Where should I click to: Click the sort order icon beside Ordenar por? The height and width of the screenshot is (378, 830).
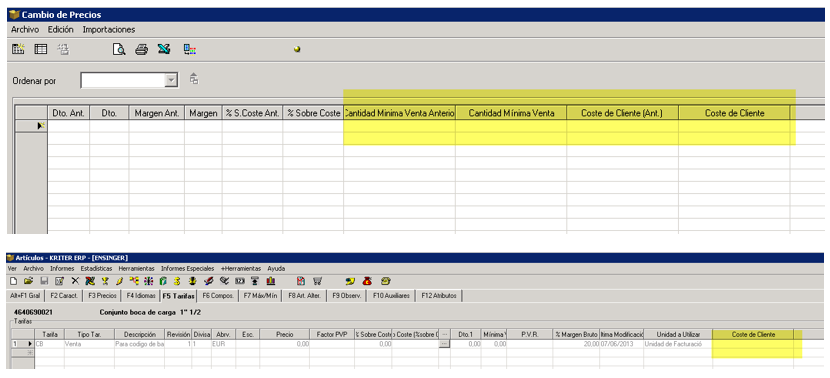click(x=194, y=79)
